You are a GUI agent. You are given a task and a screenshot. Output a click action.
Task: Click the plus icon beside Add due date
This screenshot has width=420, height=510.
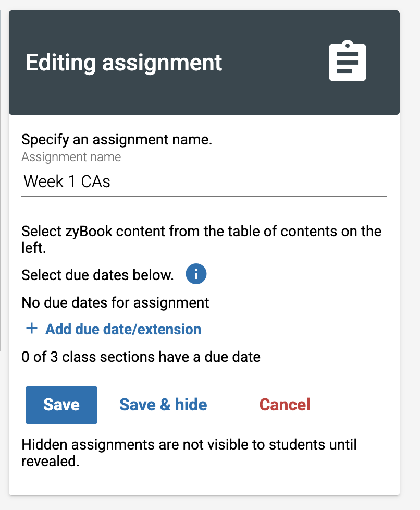pyautogui.click(x=32, y=329)
